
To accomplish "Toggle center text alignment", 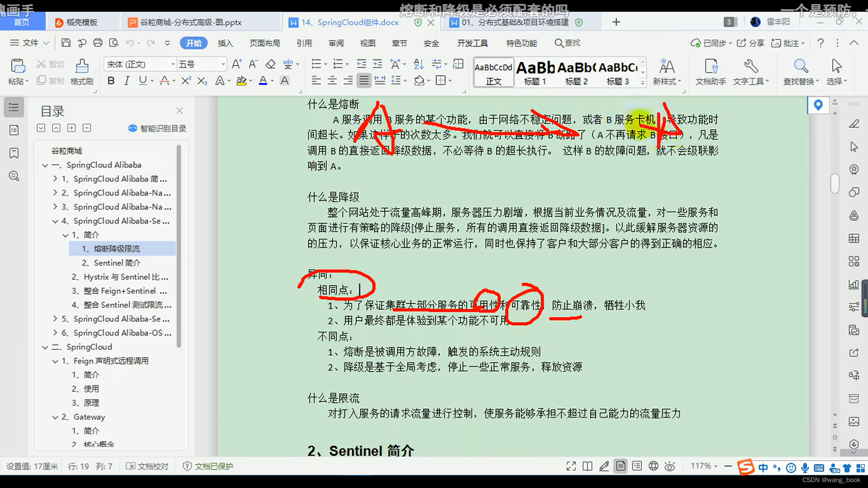I will 332,81.
